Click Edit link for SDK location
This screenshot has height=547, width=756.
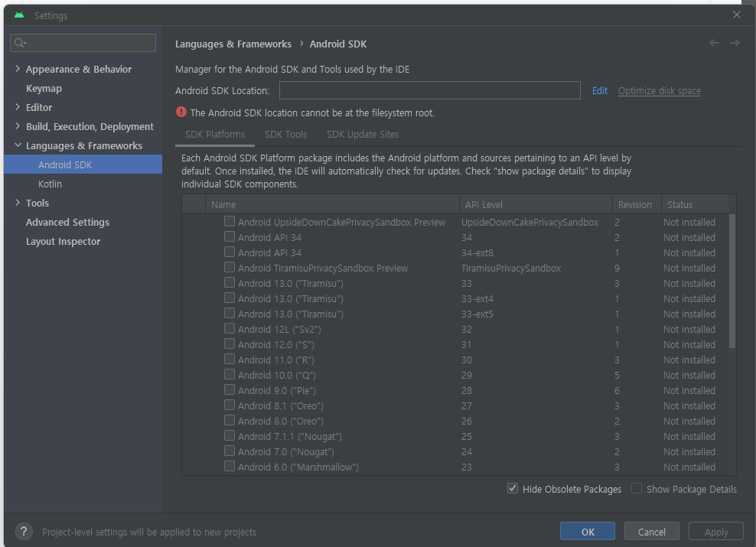599,90
